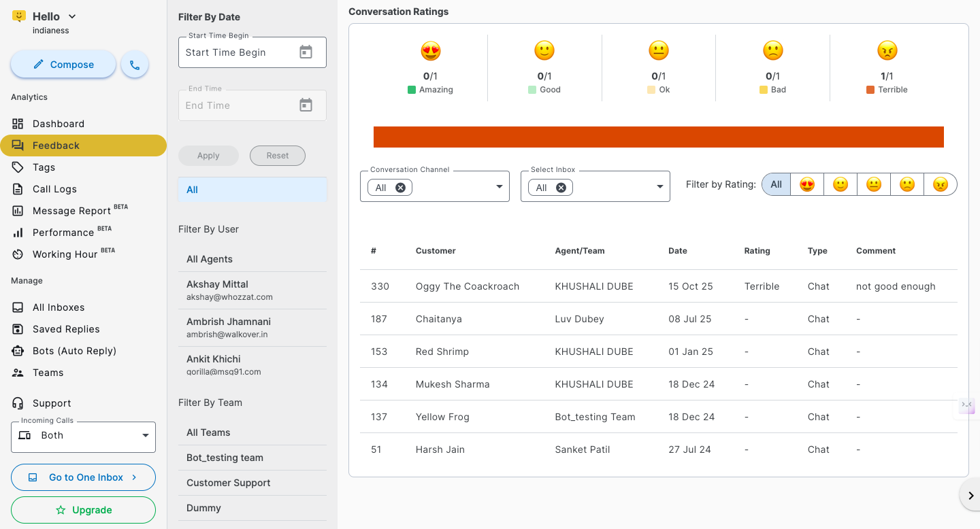Click the Upgrade button

[x=84, y=510]
